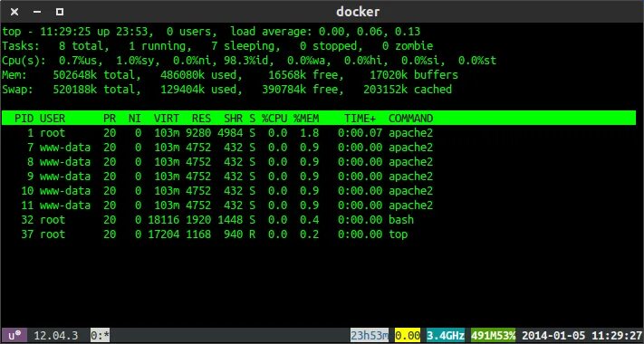Click the RES column header
Image resolution: width=644 pixels, height=344 pixels.
[x=201, y=119]
